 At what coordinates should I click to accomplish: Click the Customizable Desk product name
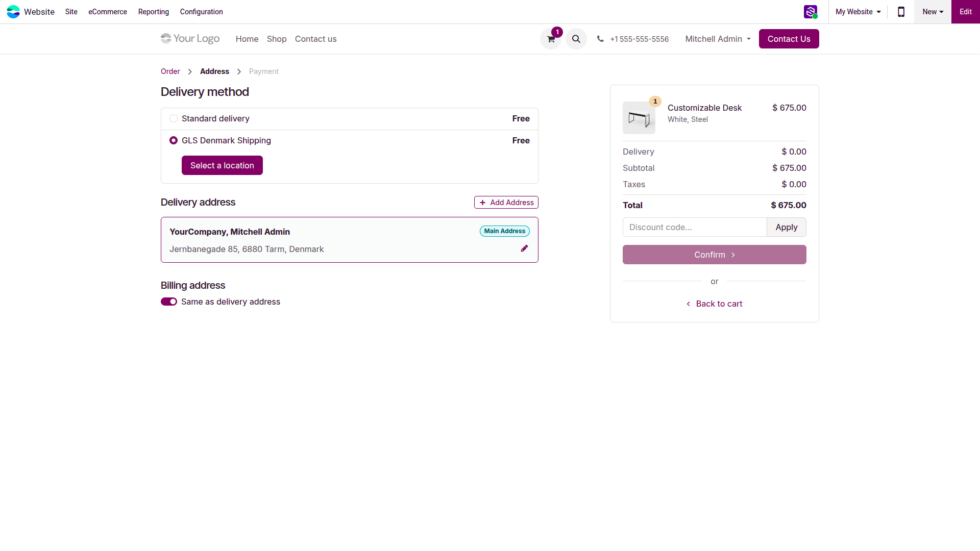pos(704,108)
